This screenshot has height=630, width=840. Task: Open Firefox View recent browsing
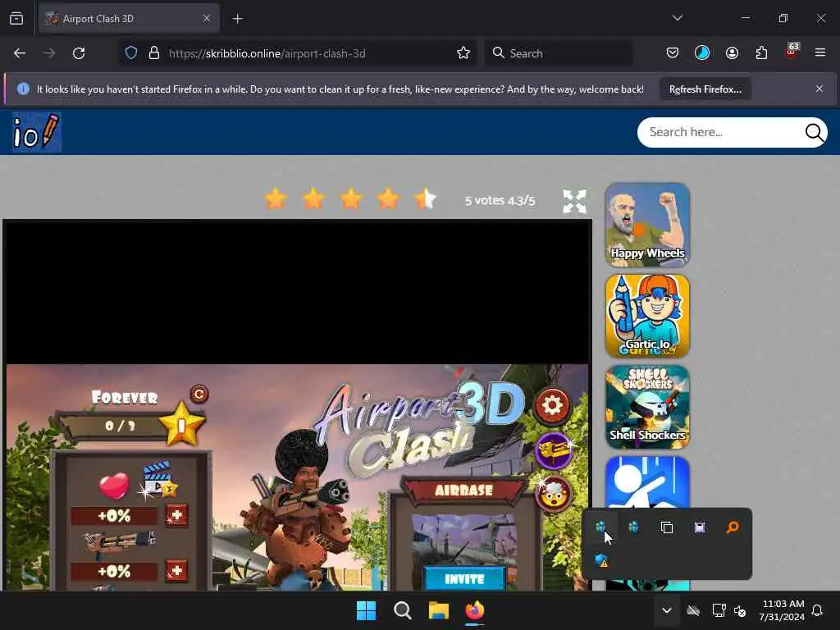coord(16,19)
